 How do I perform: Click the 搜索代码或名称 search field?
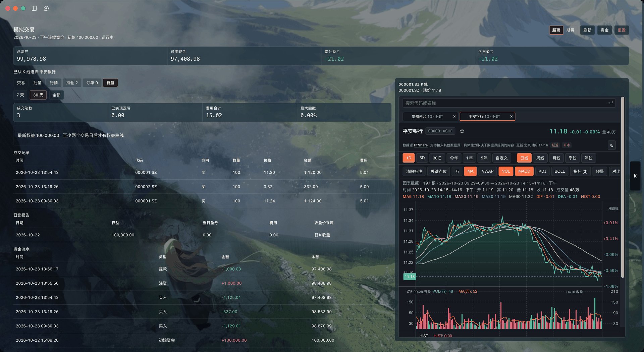coord(509,103)
